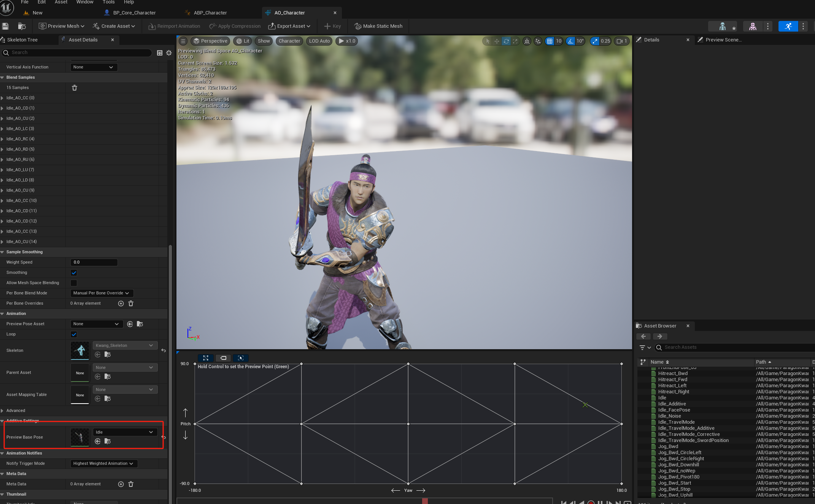The image size is (815, 504).
Task: Disable the Loop checkbox
Action: tap(74, 334)
